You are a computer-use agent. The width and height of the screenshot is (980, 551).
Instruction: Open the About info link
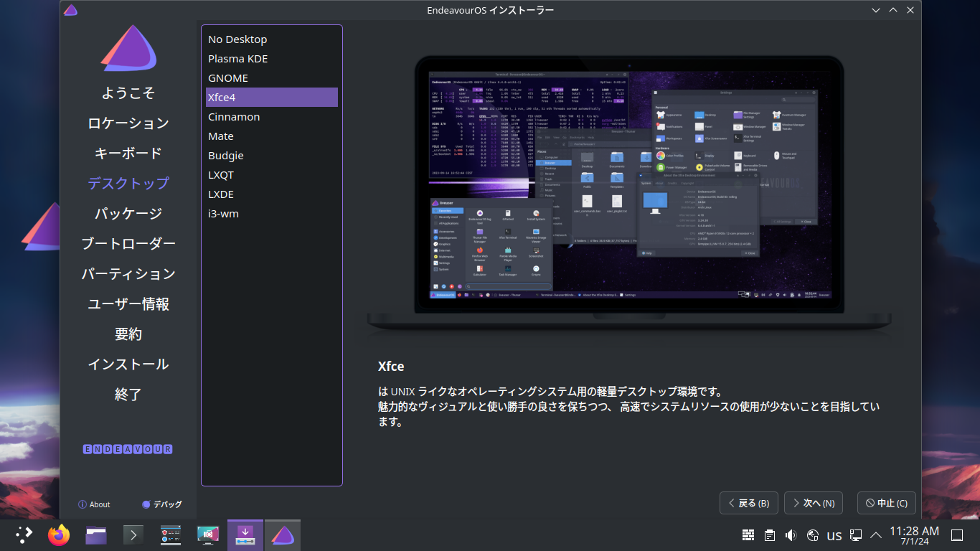point(94,504)
